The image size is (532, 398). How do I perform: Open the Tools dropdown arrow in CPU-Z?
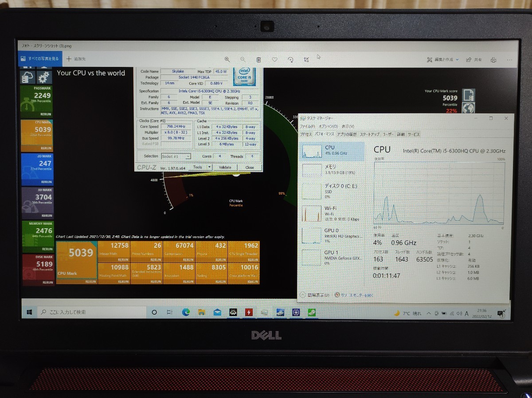(x=209, y=168)
